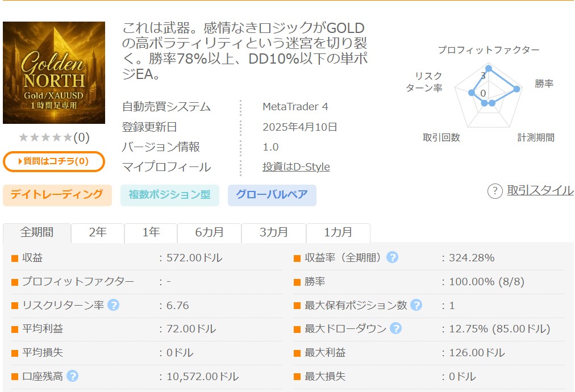Click help icon next to 最大ドローダウン
The height and width of the screenshot is (392, 575).
click(x=395, y=328)
